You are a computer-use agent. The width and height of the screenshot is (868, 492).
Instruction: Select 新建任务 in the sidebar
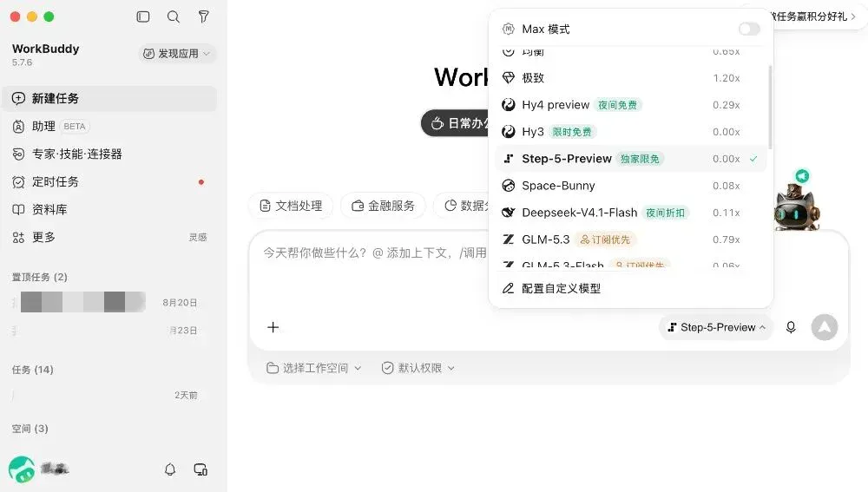point(109,99)
